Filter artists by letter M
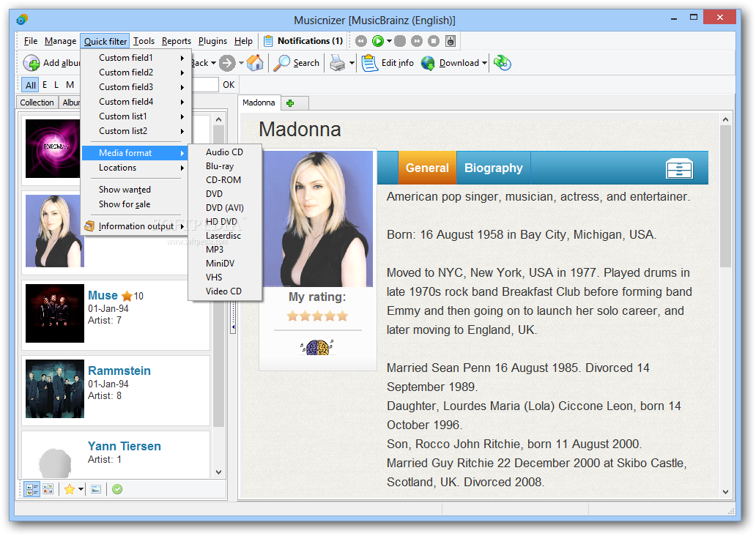The image size is (756, 536). pos(70,85)
